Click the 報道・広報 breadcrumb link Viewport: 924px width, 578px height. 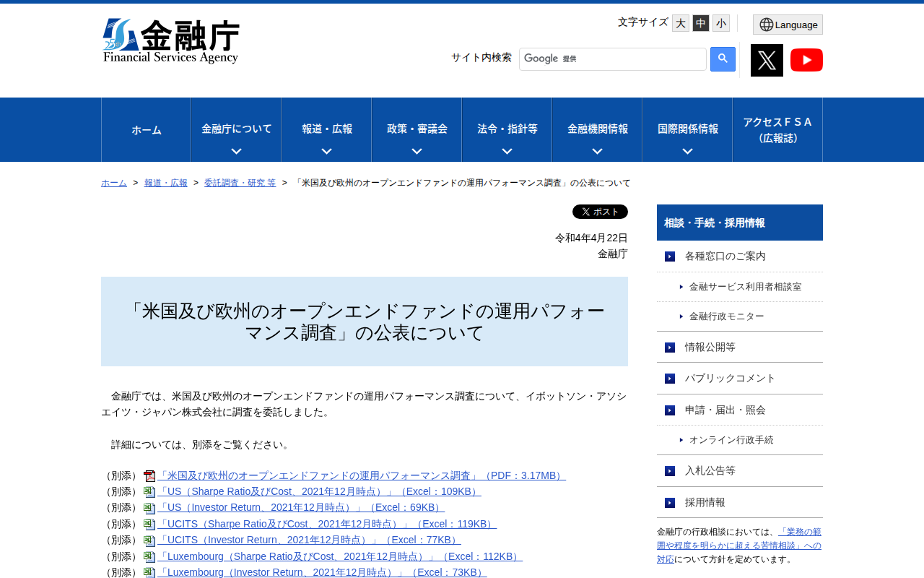tap(165, 182)
